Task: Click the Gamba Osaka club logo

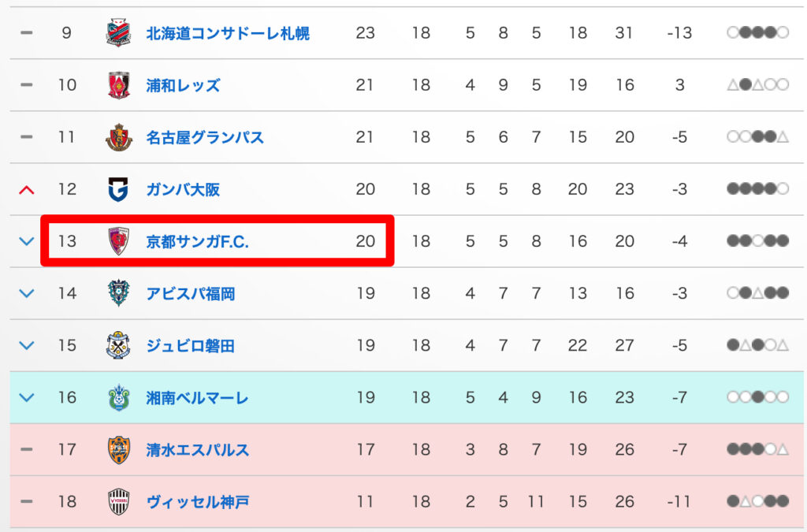Action: [x=118, y=189]
